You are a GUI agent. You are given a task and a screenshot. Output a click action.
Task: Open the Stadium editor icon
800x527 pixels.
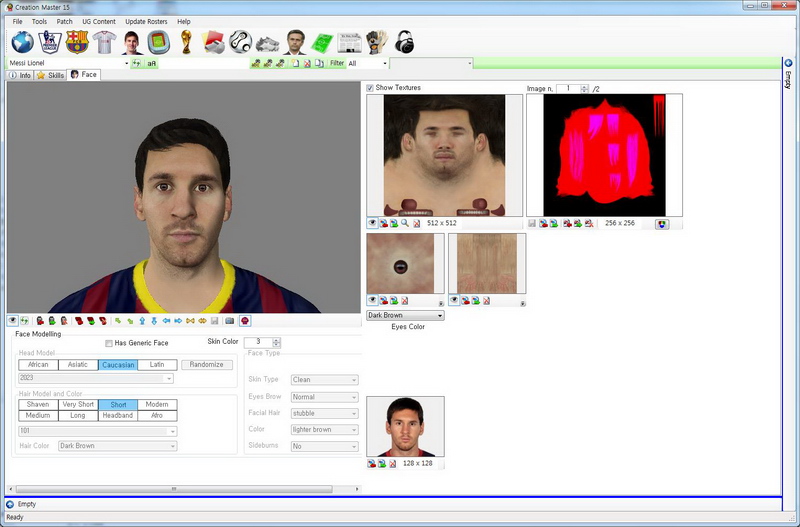[159, 42]
